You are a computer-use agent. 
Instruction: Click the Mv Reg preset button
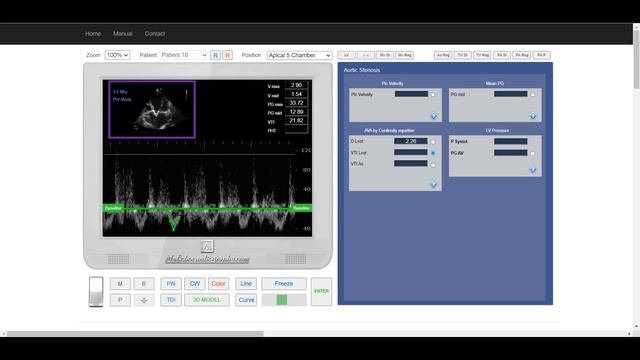click(404, 55)
